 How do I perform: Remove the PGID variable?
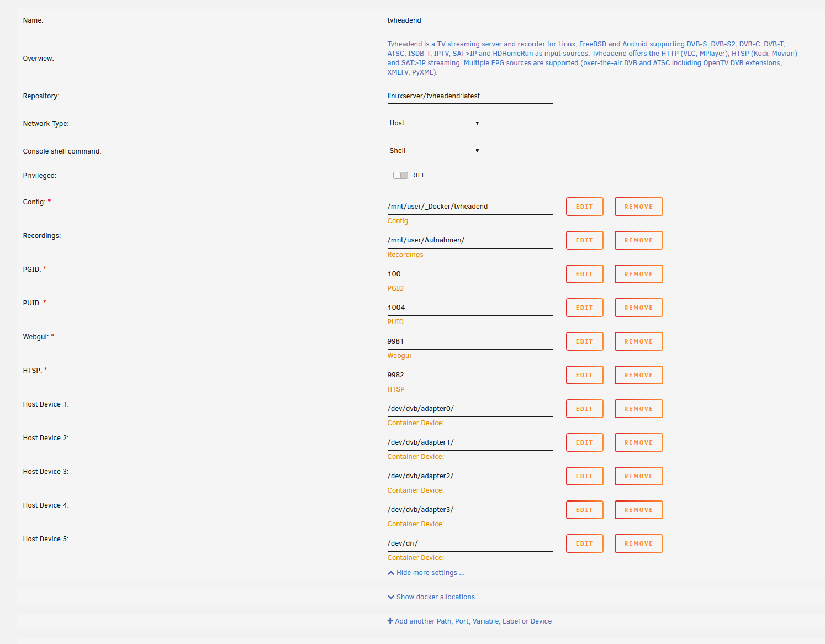tap(638, 274)
